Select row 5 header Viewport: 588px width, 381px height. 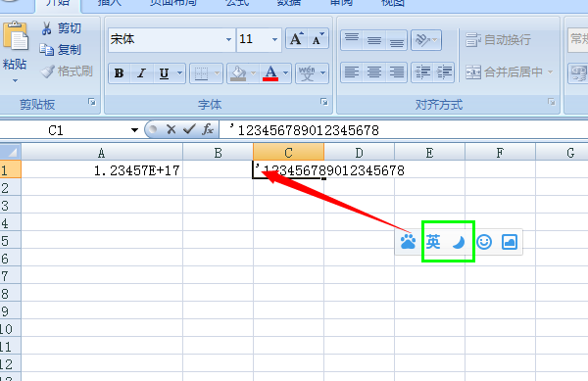click(x=10, y=241)
